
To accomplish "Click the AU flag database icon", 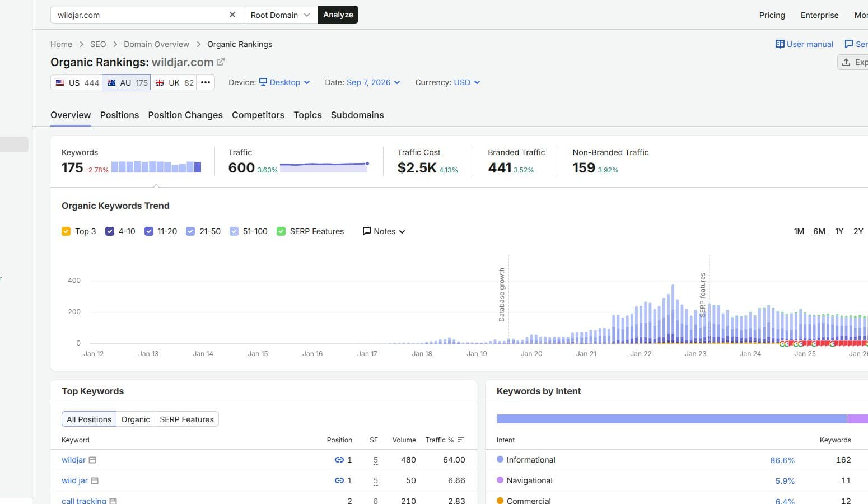I will 111,83.
